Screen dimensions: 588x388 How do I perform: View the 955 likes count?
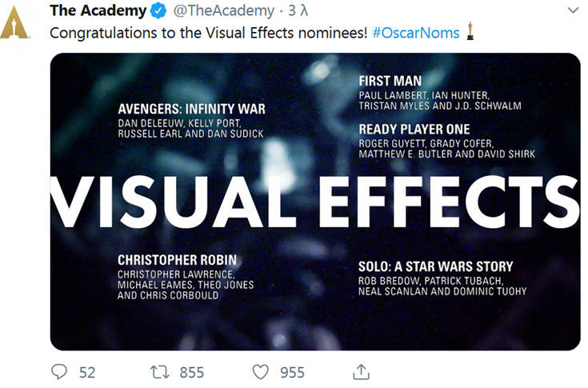pyautogui.click(x=292, y=373)
